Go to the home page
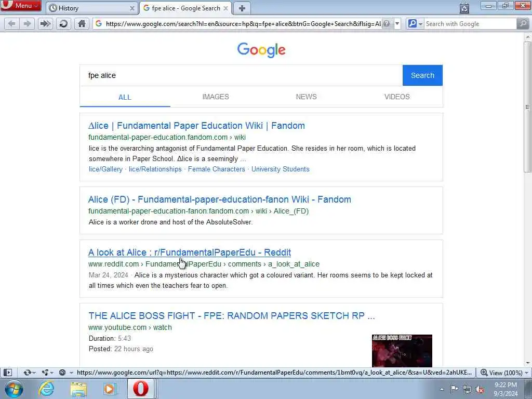This screenshot has height=399, width=532. (x=82, y=24)
